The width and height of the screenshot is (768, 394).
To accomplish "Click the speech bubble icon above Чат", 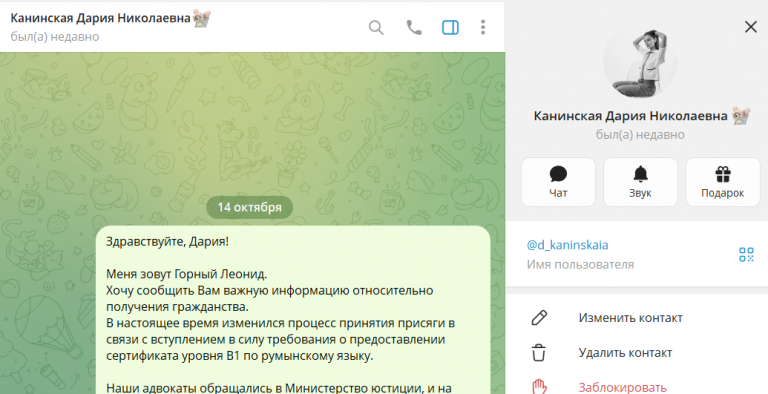I will [x=558, y=174].
